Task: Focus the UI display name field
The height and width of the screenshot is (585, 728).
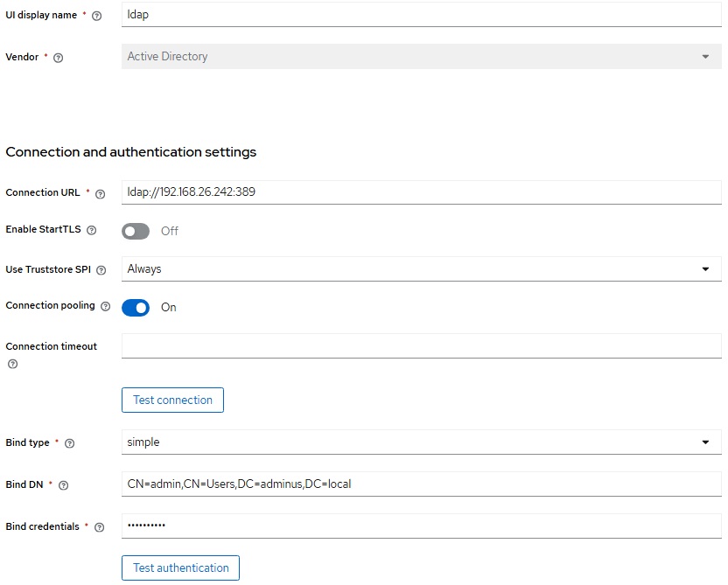Action: [x=422, y=14]
